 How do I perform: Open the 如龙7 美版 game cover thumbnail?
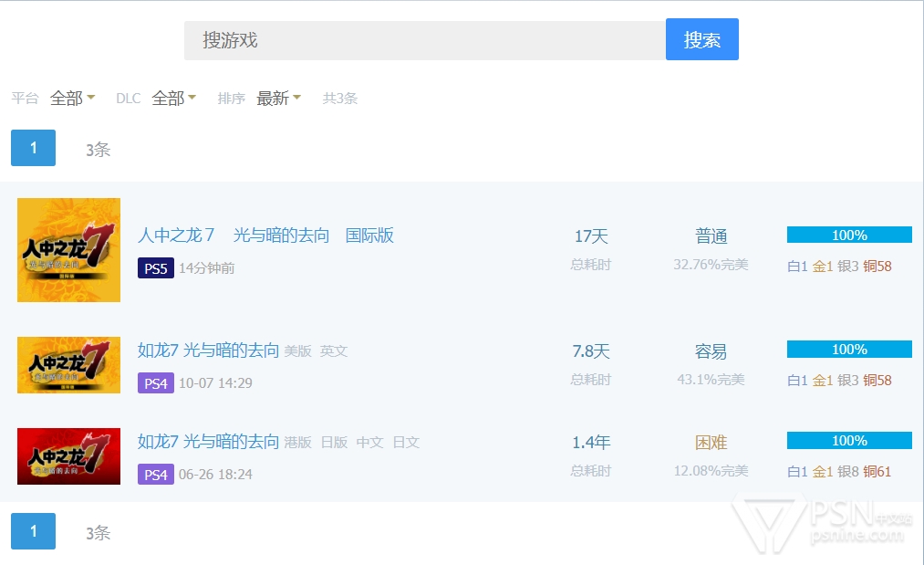coord(68,365)
